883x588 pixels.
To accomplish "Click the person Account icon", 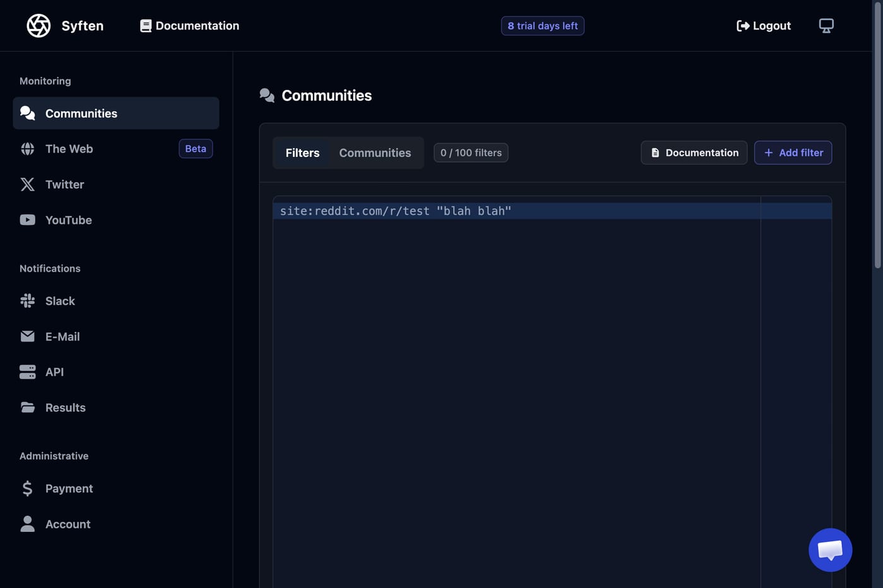I will click(28, 524).
